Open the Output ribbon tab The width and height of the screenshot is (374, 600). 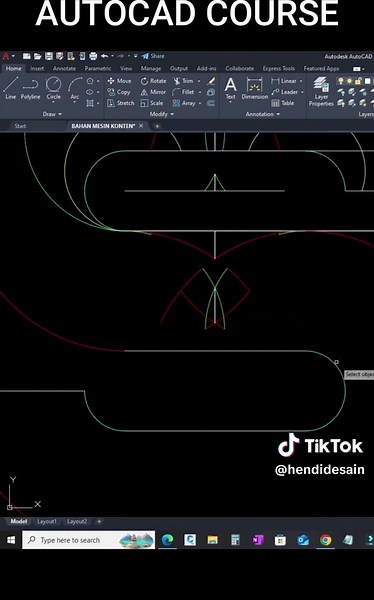coord(179,68)
